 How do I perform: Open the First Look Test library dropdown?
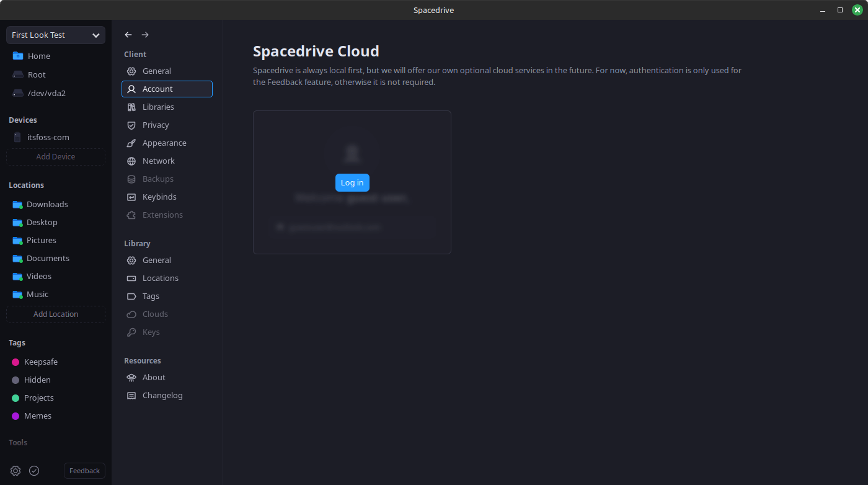(55, 35)
